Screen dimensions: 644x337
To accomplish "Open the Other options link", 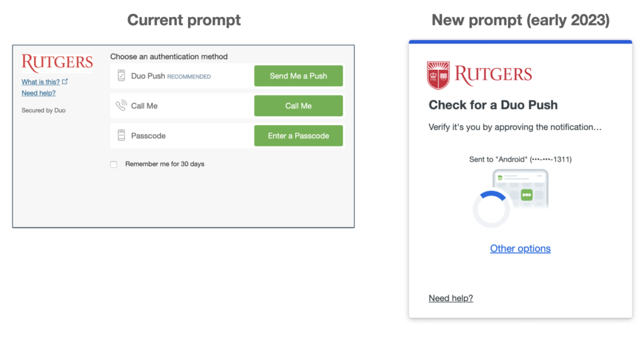I will tap(520, 248).
